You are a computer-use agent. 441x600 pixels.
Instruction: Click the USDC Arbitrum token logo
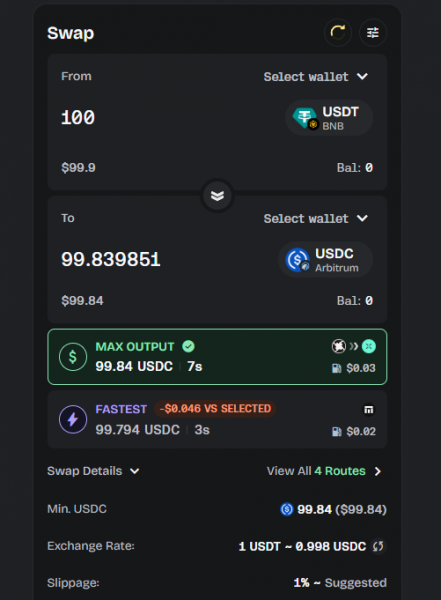click(x=297, y=260)
